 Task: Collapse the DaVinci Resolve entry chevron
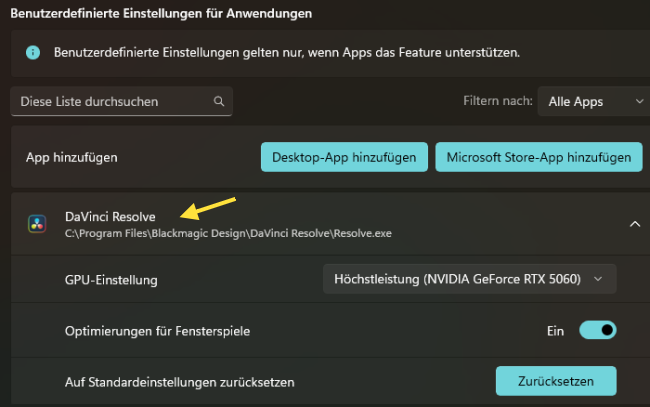click(635, 224)
